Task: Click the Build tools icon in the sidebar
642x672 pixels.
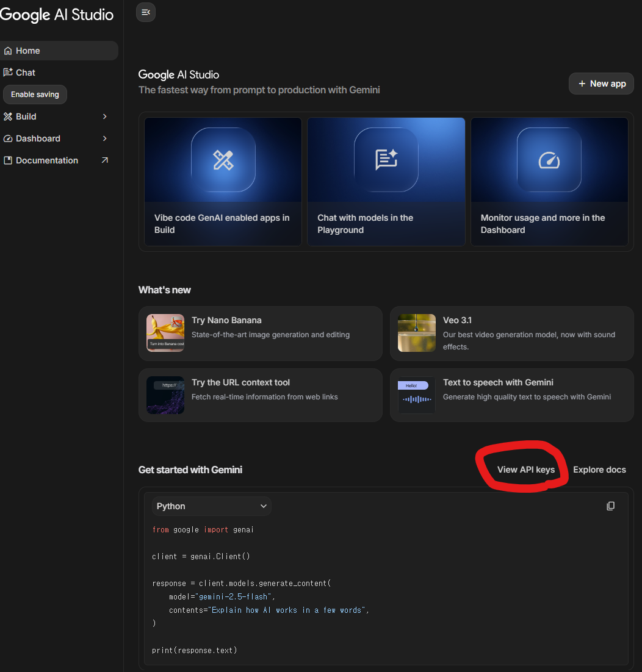Action: 8,116
